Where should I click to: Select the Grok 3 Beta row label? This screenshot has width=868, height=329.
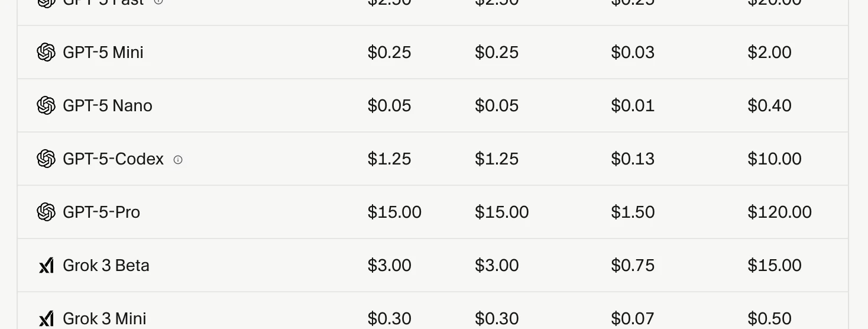click(106, 265)
